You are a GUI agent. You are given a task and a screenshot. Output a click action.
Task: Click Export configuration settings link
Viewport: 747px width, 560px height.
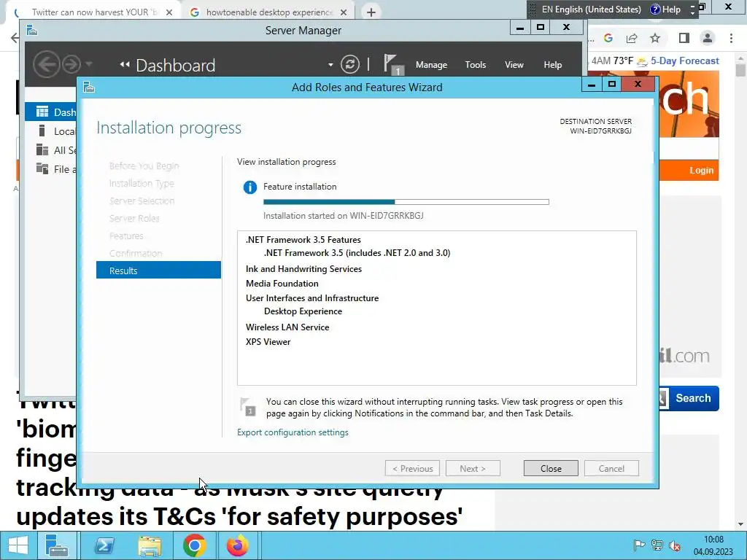[293, 432]
